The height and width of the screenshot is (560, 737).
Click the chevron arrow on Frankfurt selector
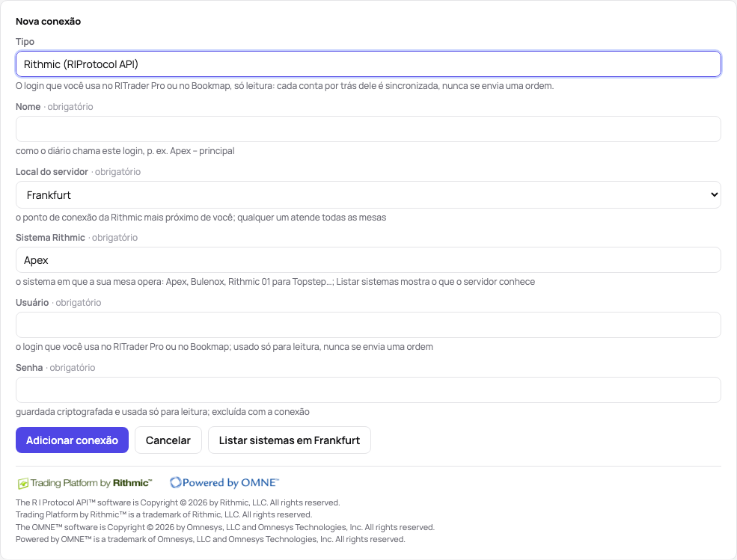click(x=714, y=194)
